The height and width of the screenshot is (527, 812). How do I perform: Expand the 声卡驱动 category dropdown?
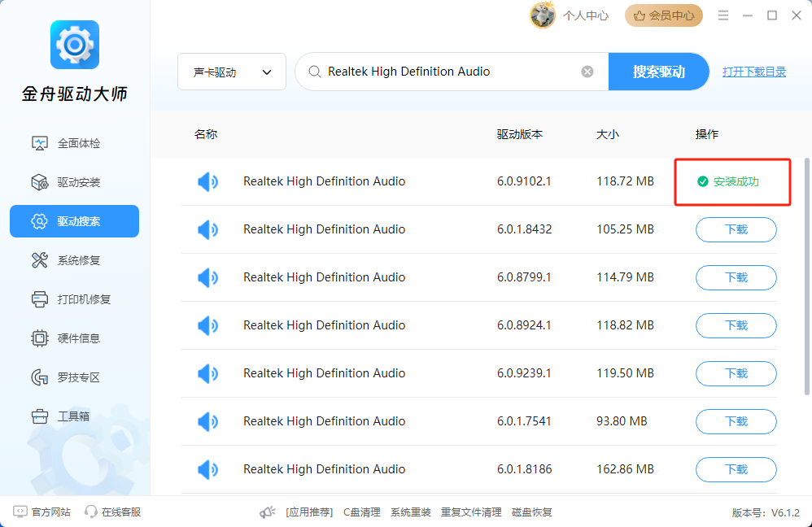click(232, 72)
